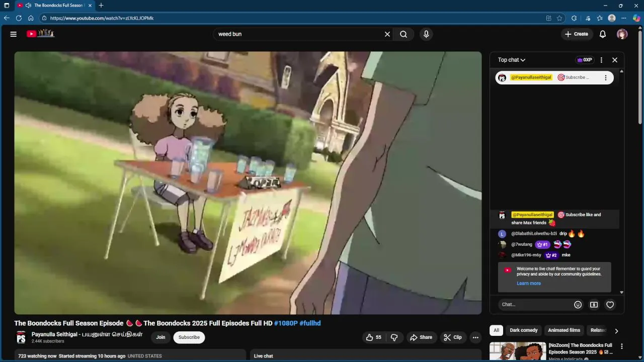The height and width of the screenshot is (362, 644).
Task: Click the @DlabathiLolwethu-b2i chat username
Action: (534, 234)
